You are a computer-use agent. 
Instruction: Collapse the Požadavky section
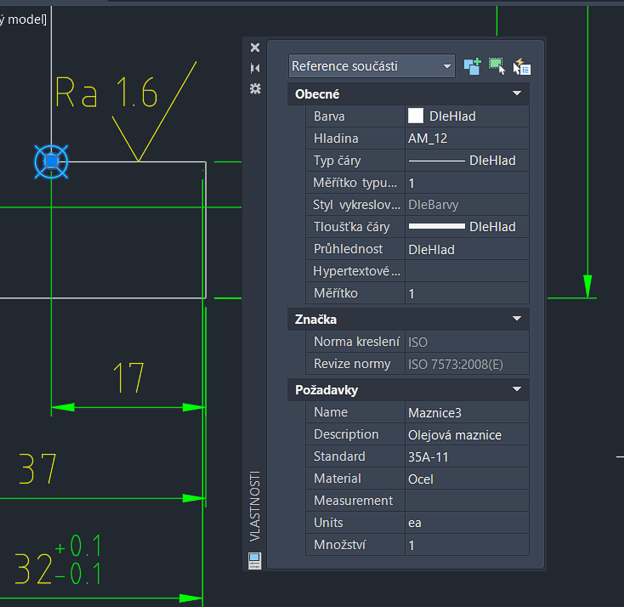pos(516,389)
